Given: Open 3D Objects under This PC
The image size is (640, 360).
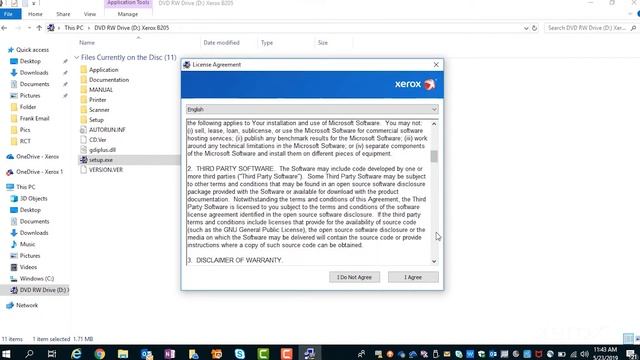Looking at the screenshot, I should pos(33,198).
